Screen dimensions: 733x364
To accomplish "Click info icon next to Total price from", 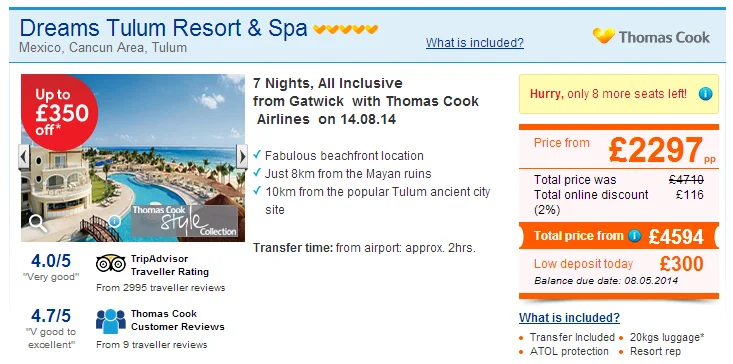I will (634, 236).
